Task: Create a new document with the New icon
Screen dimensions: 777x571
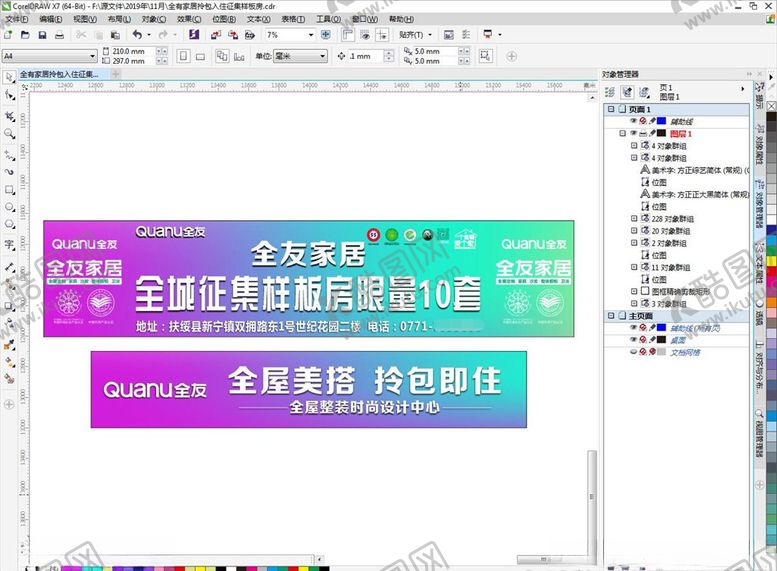Action: point(8,35)
